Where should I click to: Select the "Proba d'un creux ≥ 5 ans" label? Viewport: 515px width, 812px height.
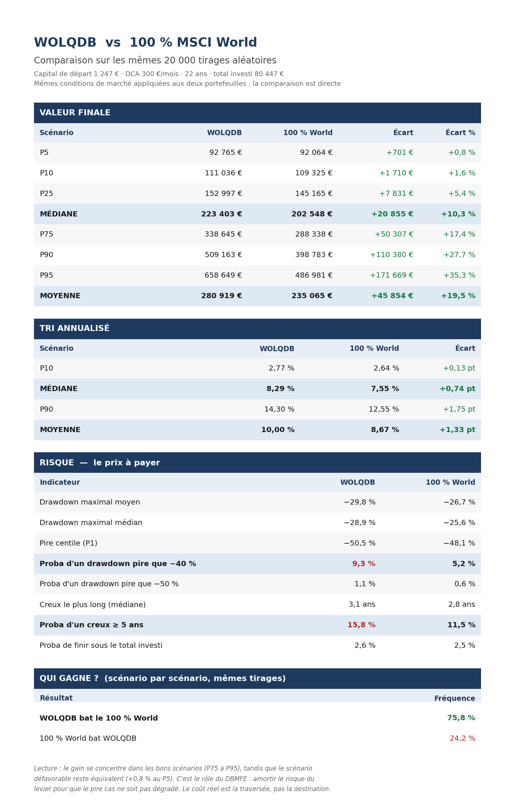(91, 625)
